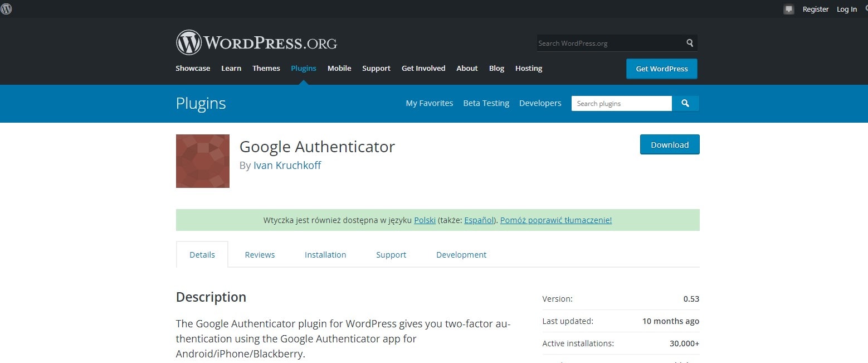Image resolution: width=868 pixels, height=363 pixels.
Task: Click the Google Authenticator title
Action: pyautogui.click(x=317, y=147)
